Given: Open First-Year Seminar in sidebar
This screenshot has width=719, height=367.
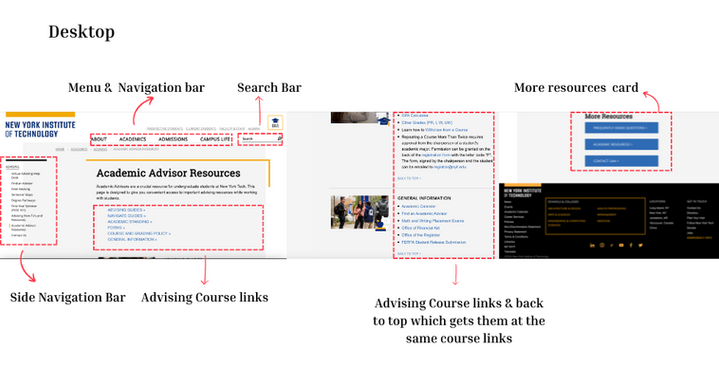Looking at the screenshot, I should coord(23,208).
